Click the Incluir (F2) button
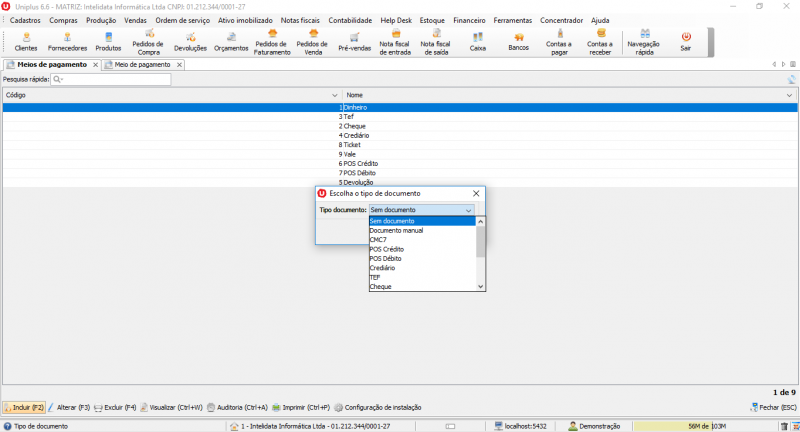 coord(24,408)
